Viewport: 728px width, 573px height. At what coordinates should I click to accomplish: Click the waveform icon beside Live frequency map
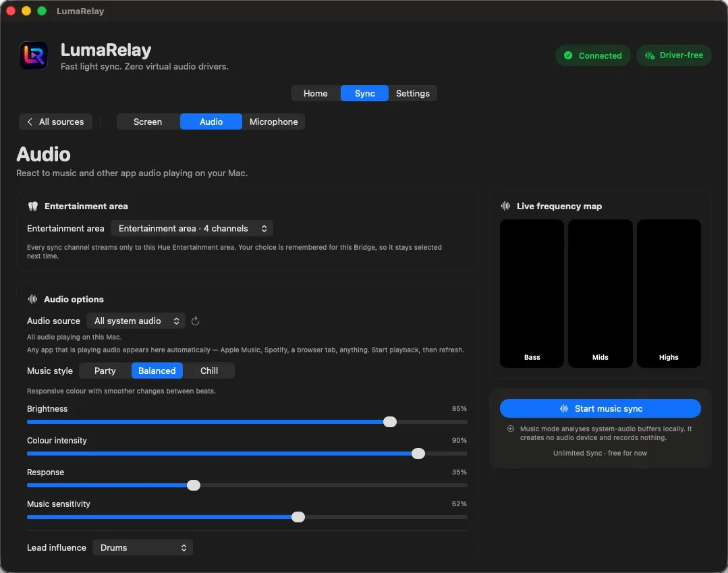pyautogui.click(x=505, y=206)
